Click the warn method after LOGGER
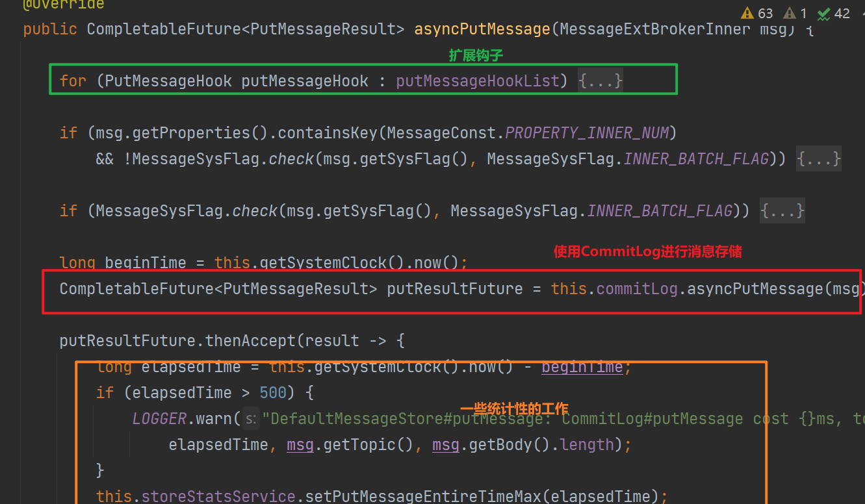 214,419
